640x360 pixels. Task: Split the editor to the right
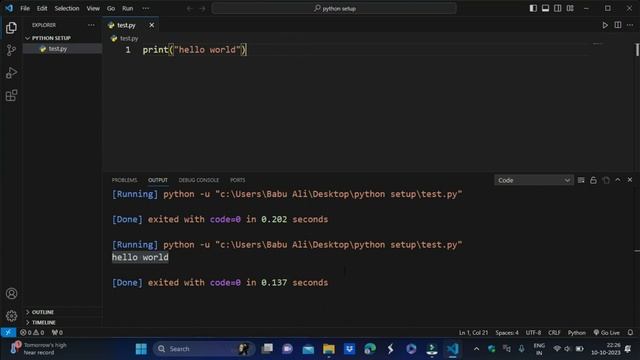click(x=618, y=25)
